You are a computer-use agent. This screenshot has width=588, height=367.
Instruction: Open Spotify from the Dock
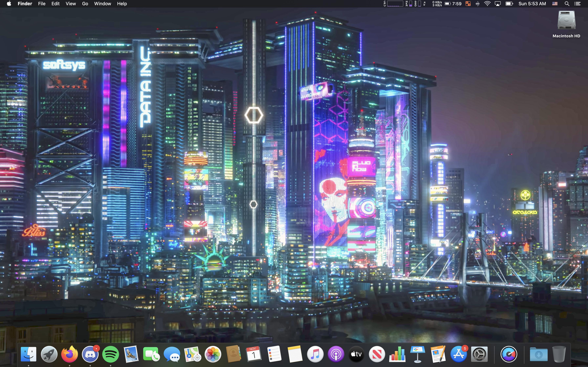(x=111, y=354)
